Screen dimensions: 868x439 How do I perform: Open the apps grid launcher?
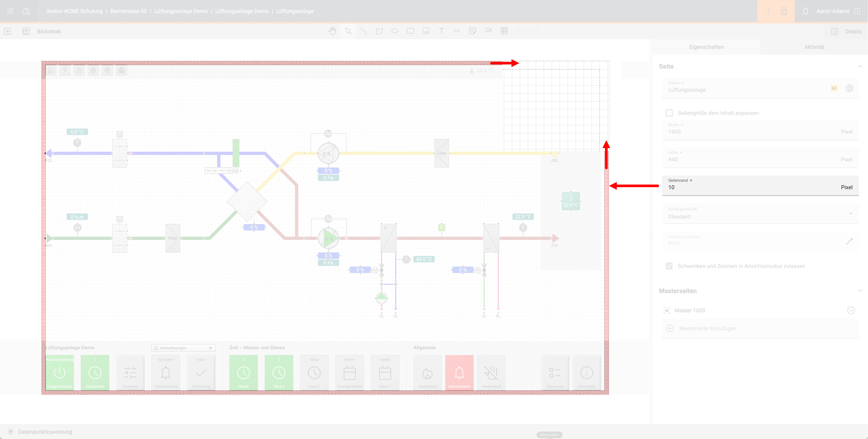[x=858, y=11]
